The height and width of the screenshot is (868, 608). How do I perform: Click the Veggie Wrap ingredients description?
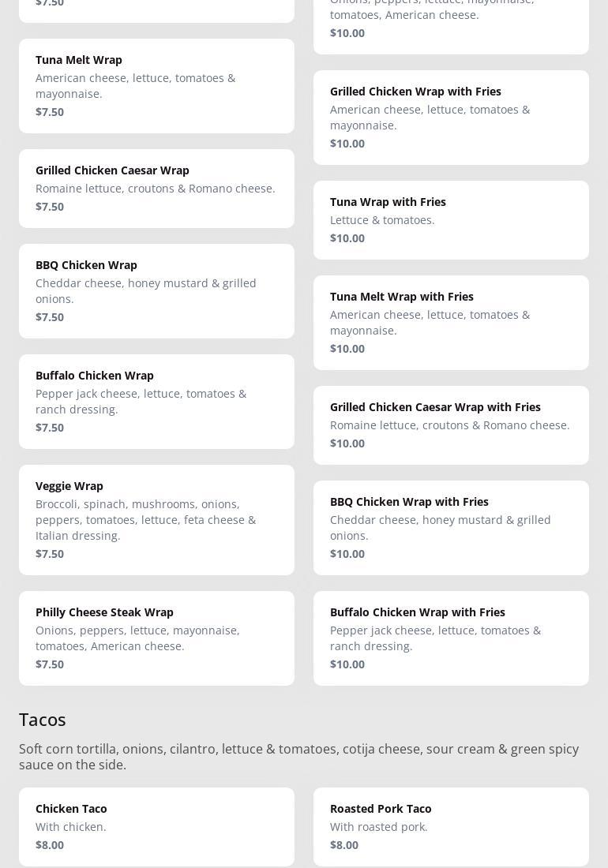tap(145, 519)
